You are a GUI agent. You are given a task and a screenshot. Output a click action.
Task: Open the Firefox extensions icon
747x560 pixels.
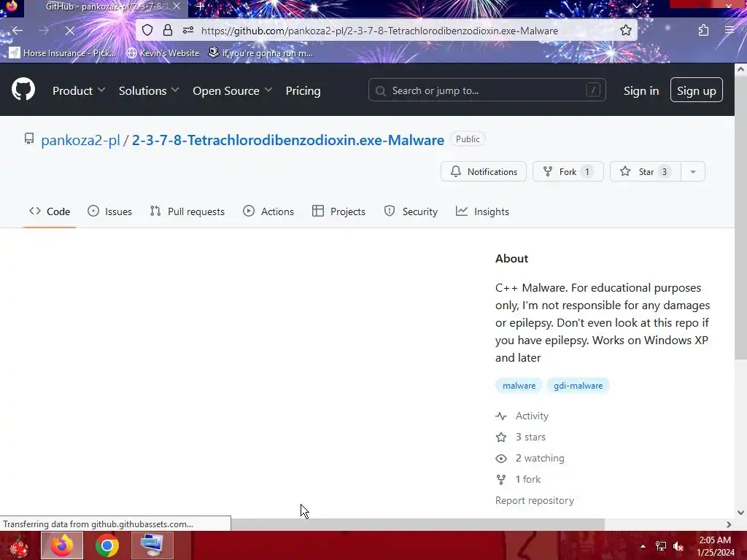tap(704, 31)
